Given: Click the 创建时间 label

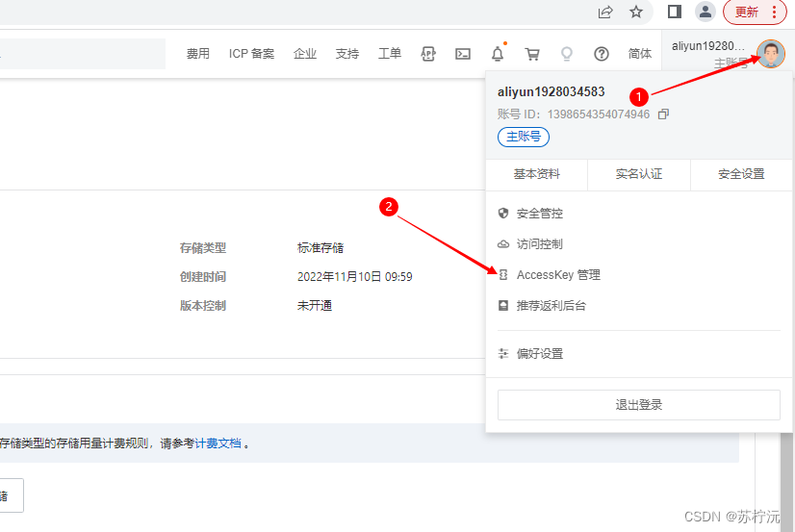Looking at the screenshot, I should (x=203, y=277).
